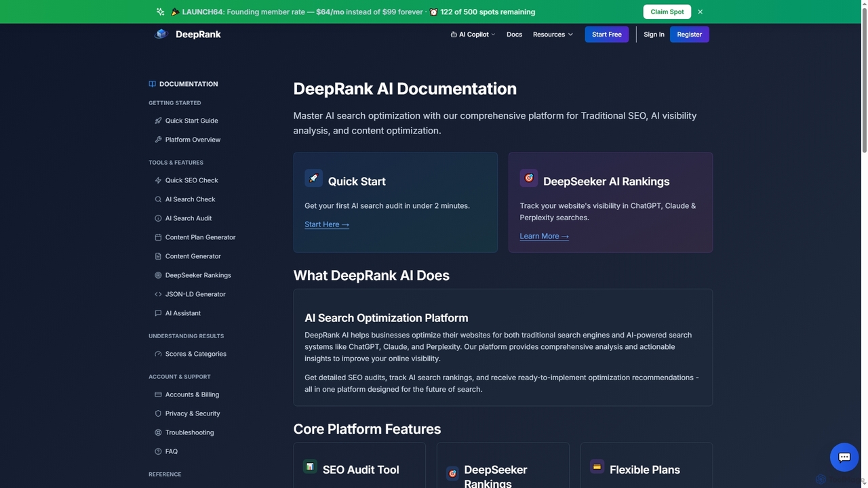Click the credit card icon in Flexible Plans card
This screenshot has width=868, height=488.
597,466
